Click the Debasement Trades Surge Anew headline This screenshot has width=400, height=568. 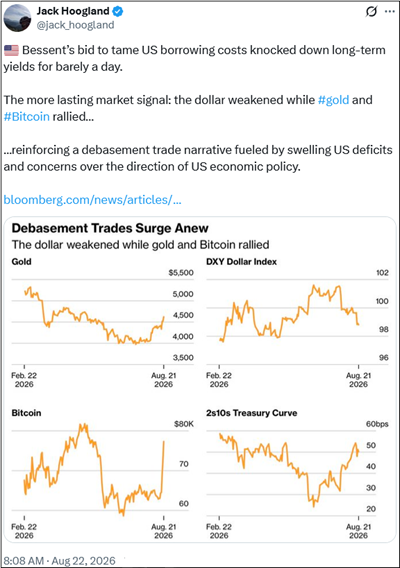(110, 228)
